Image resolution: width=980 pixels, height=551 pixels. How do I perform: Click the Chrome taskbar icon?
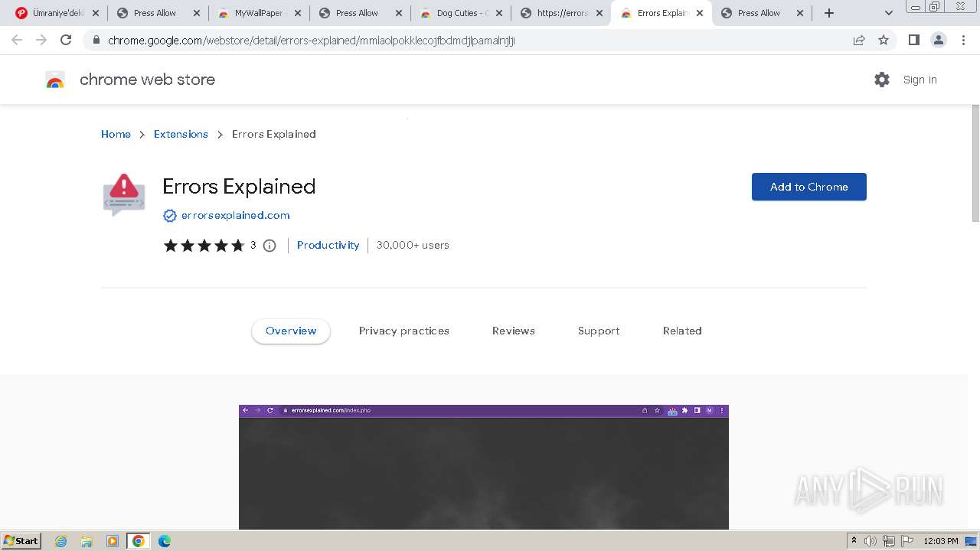[139, 541]
